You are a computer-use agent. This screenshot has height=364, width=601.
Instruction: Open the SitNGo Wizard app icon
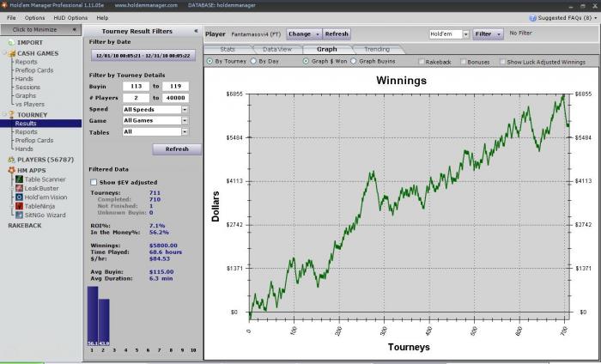coord(19,215)
